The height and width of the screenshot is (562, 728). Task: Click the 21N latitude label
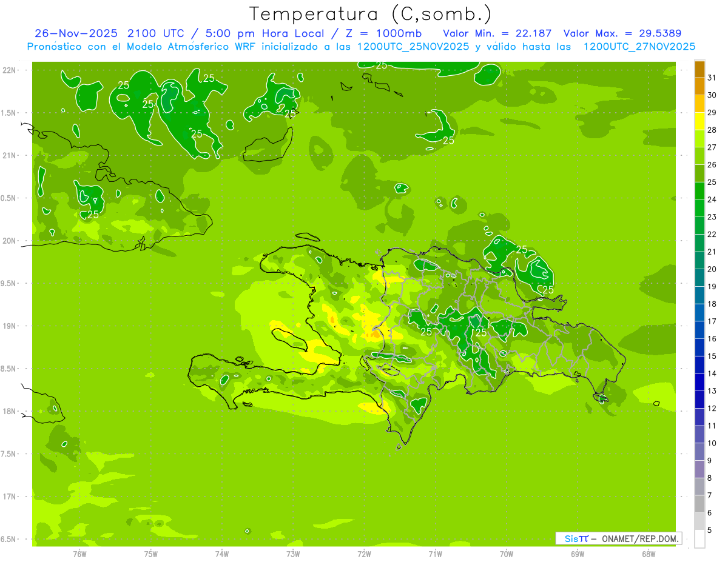[x=9, y=155]
